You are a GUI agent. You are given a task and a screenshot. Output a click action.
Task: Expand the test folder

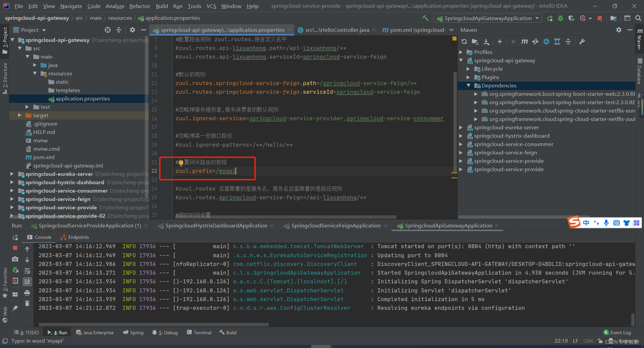pyautogui.click(x=27, y=107)
